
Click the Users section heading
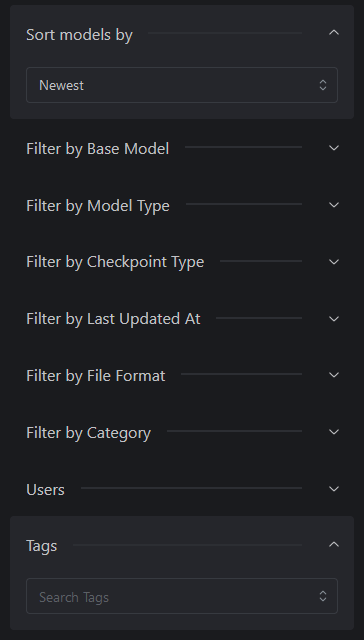(x=45, y=489)
